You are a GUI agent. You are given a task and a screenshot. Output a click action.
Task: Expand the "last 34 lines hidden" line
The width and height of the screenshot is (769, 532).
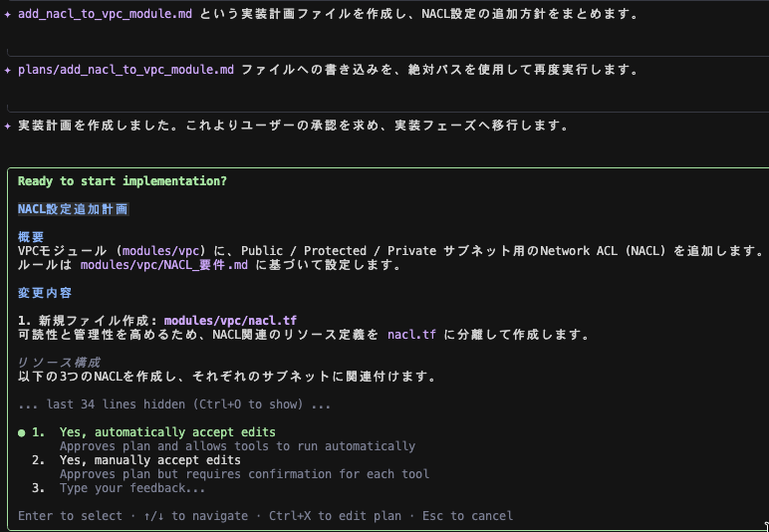[x=174, y=404]
